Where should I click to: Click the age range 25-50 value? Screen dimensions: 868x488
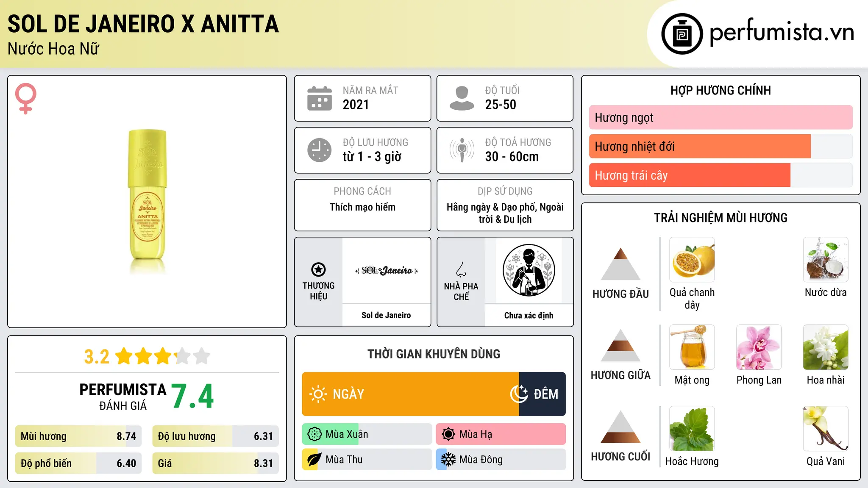[501, 105]
